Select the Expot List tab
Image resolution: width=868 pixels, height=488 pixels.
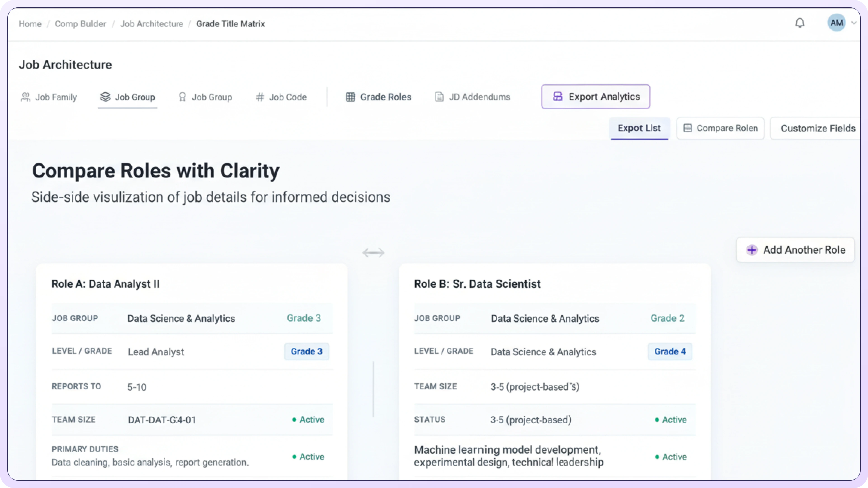tap(639, 128)
